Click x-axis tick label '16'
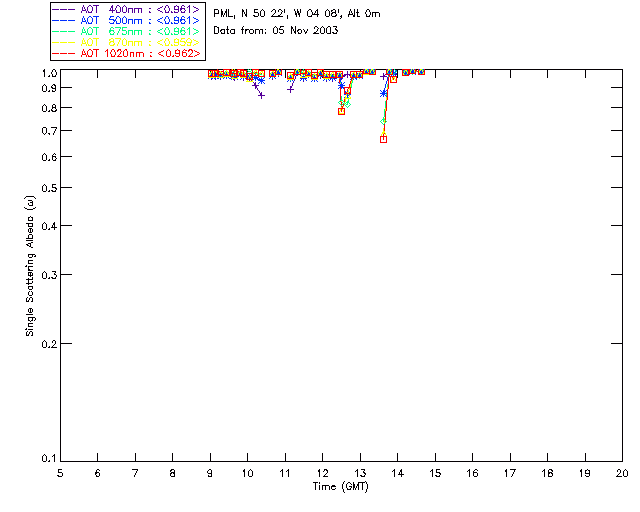The image size is (640, 512). pyautogui.click(x=473, y=473)
